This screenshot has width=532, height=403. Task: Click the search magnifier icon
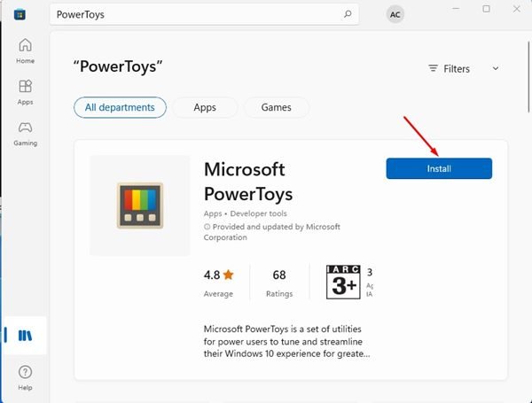tap(348, 14)
